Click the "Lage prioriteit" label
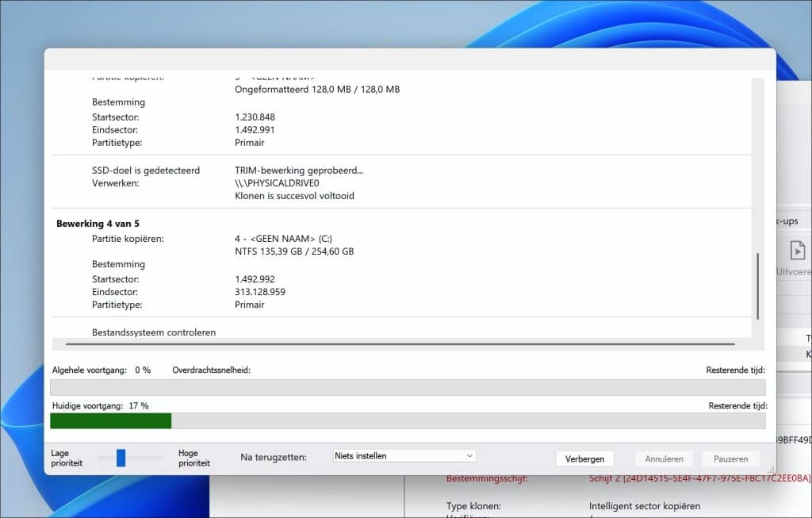Image resolution: width=812 pixels, height=518 pixels. point(66,458)
